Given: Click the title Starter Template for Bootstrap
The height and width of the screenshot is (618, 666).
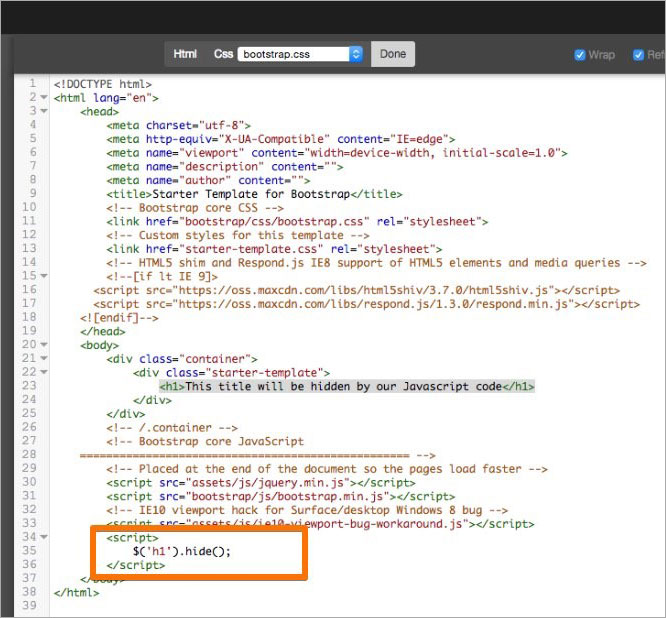Looking at the screenshot, I should 254,194.
